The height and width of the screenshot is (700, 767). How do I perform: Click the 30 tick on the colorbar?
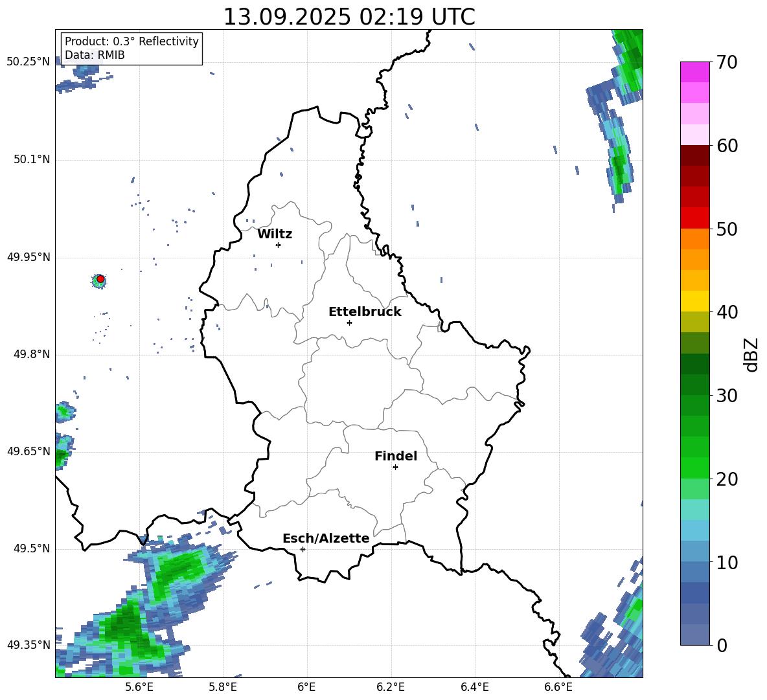pyautogui.click(x=727, y=396)
